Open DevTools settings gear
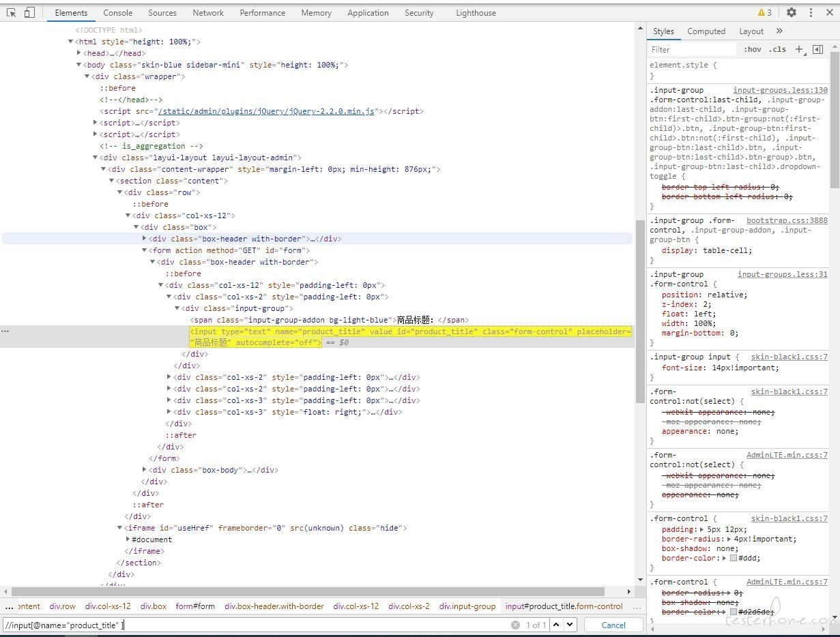This screenshot has height=637, width=840. tap(792, 12)
